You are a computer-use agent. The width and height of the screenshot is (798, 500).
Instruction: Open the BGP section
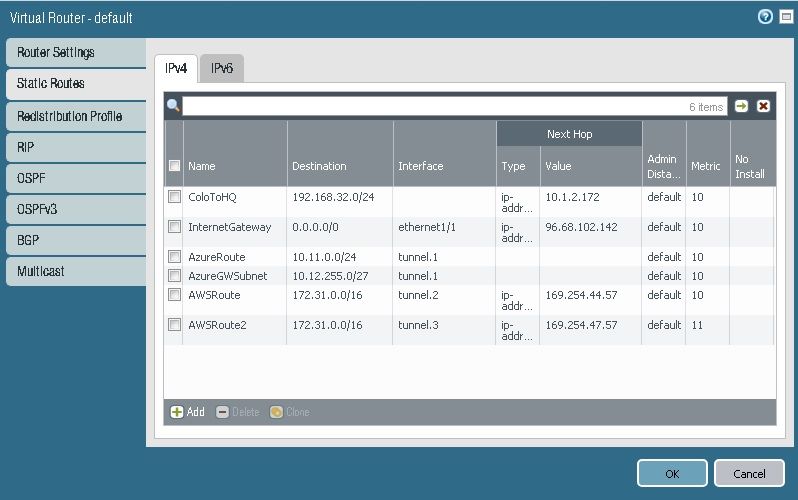pyautogui.click(x=76, y=240)
